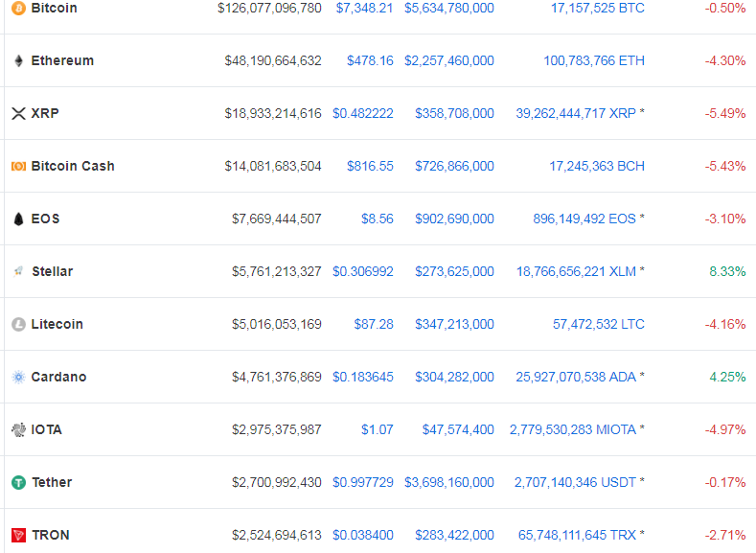The width and height of the screenshot is (756, 553).
Task: Click the Cardano blue logo icon
Action: pyautogui.click(x=18, y=377)
